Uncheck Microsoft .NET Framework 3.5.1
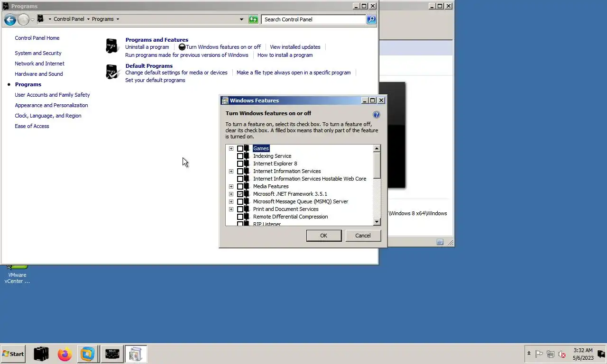This screenshot has width=607, height=364. pyautogui.click(x=240, y=194)
